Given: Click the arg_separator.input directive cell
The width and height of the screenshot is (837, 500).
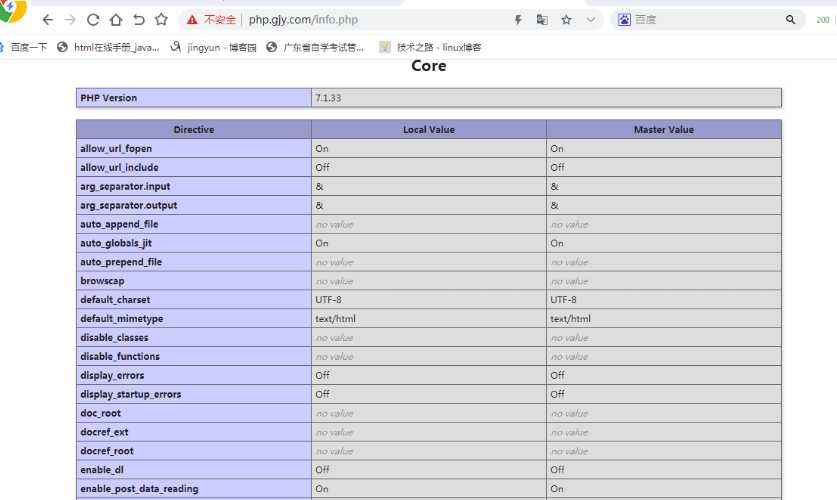Looking at the screenshot, I should coord(194,186).
